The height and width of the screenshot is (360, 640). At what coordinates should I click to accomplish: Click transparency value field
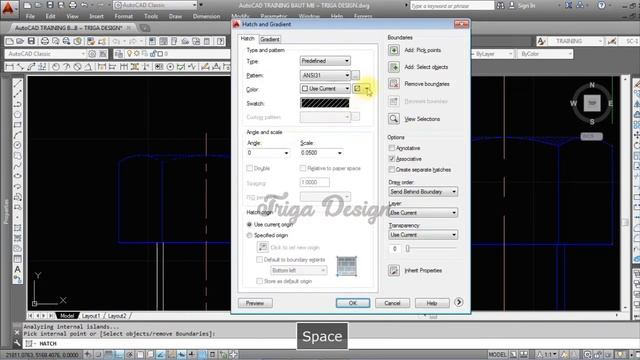(x=394, y=249)
